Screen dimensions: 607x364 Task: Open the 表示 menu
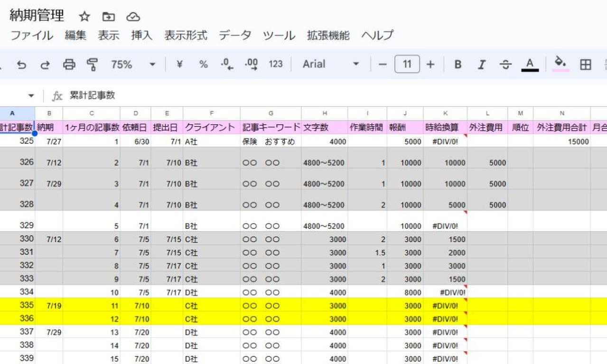(x=109, y=36)
